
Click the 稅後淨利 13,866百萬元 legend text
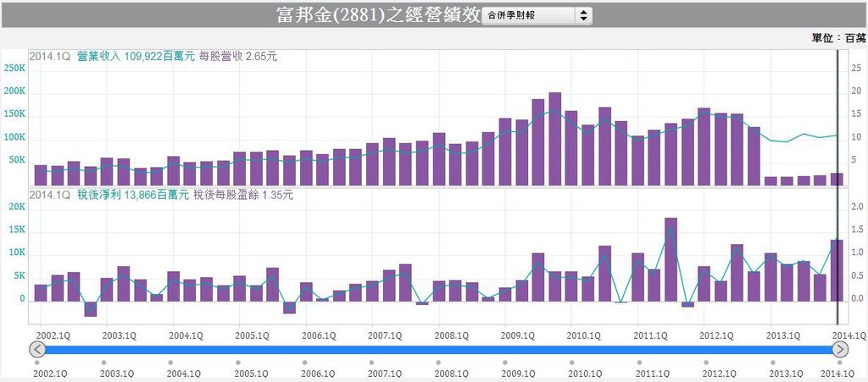click(x=133, y=195)
